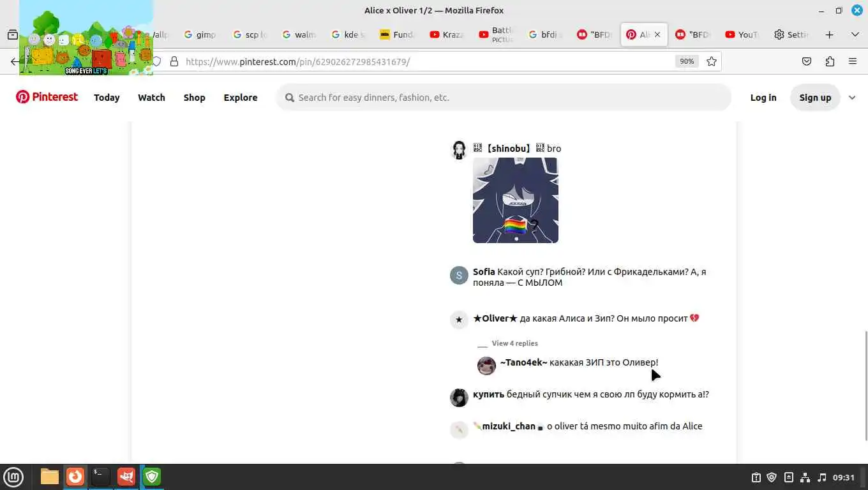Open the update manager shield tray icon
The width and height of the screenshot is (868, 490).
click(772, 477)
